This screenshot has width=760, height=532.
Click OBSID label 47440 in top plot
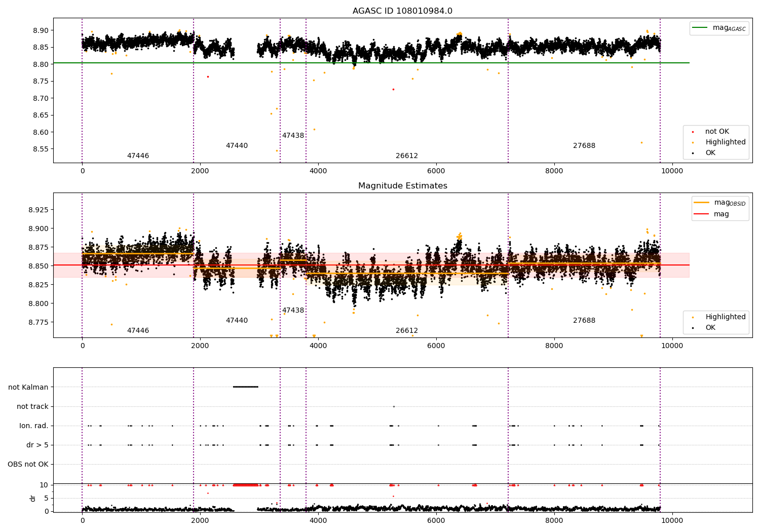click(x=237, y=146)
